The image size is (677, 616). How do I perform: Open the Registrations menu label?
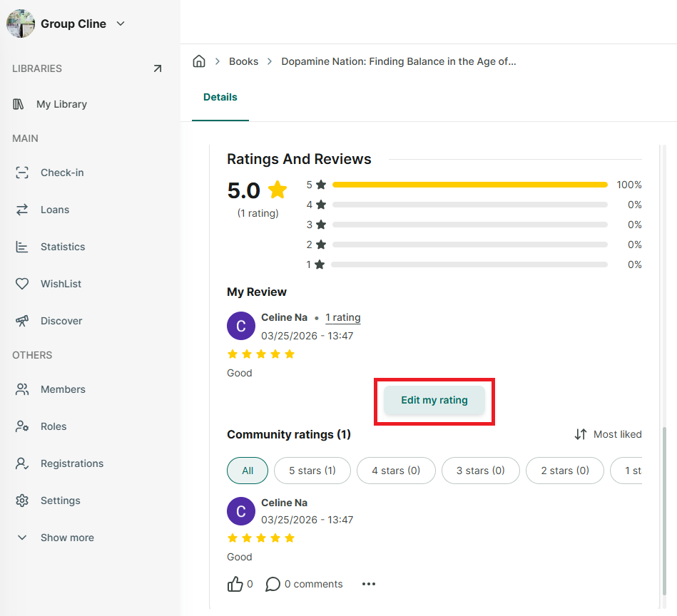pos(72,463)
